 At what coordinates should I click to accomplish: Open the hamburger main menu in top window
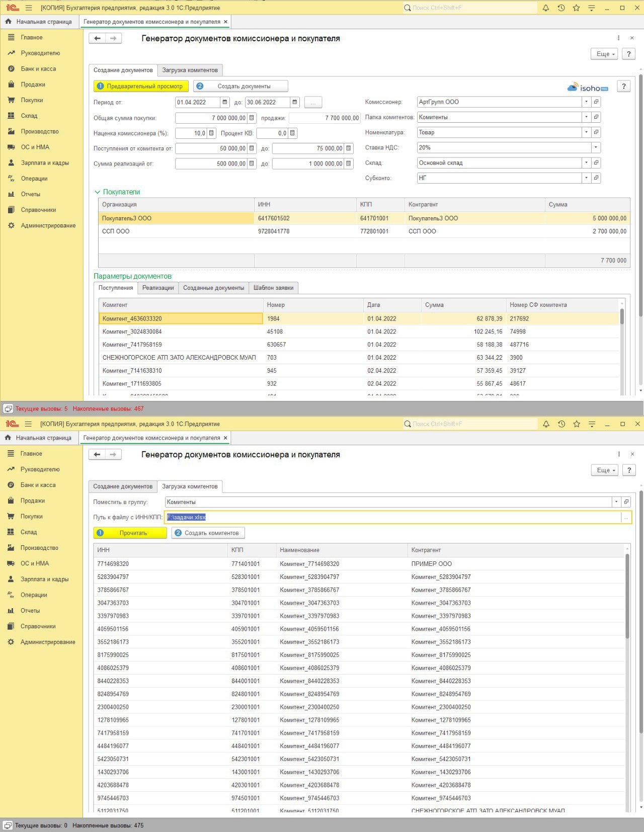point(28,8)
